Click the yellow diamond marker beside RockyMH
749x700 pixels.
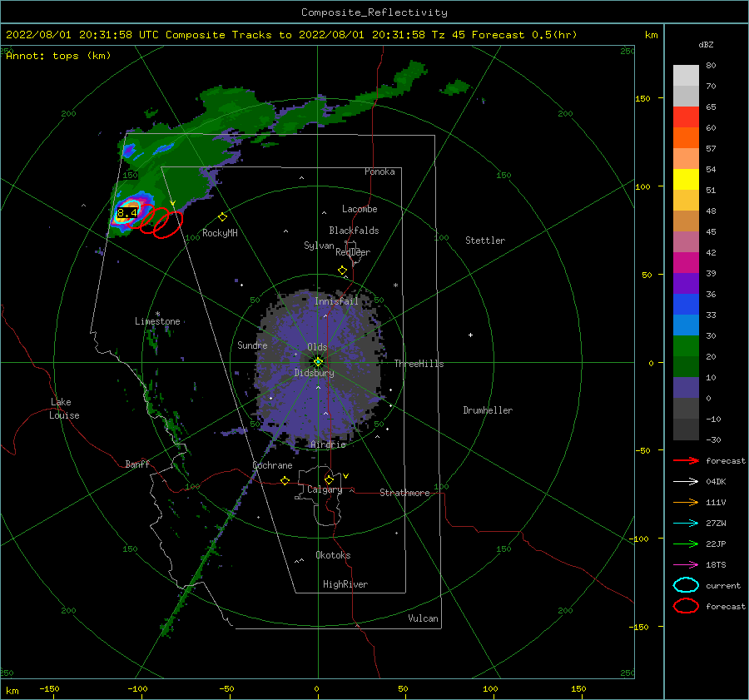(222, 217)
